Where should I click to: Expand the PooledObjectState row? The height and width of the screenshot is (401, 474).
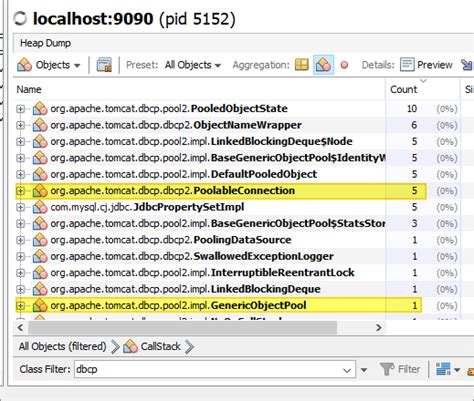click(x=20, y=109)
